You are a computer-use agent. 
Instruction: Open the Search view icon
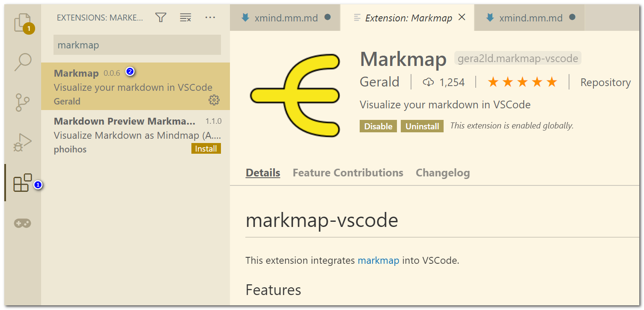(23, 62)
